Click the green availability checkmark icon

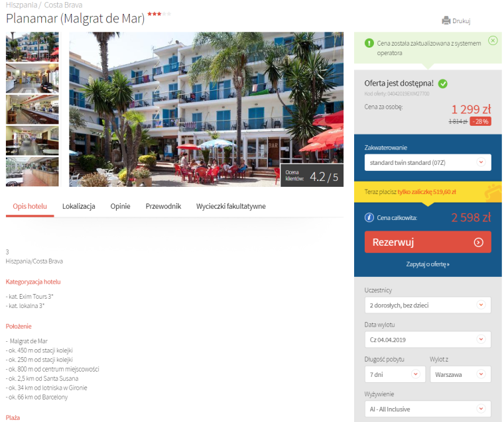tap(443, 84)
